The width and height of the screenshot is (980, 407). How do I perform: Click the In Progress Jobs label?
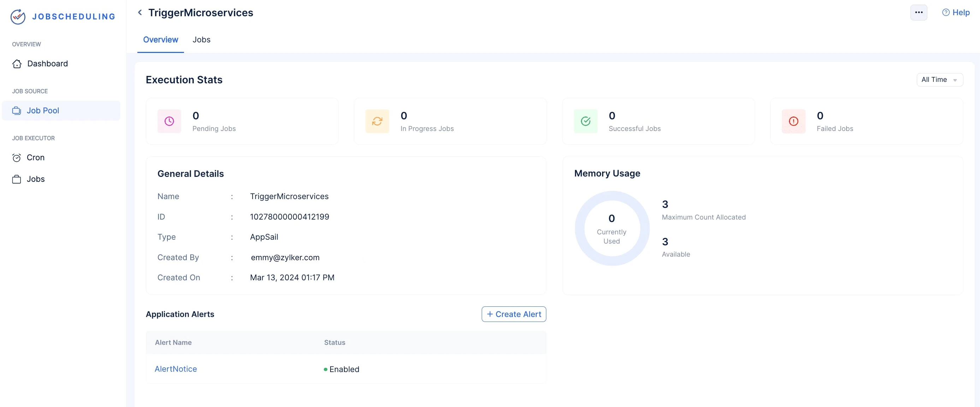(x=427, y=128)
